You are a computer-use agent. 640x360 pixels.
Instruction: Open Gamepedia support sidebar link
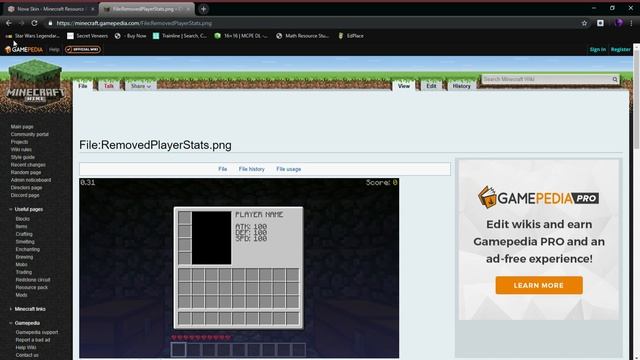click(37, 333)
